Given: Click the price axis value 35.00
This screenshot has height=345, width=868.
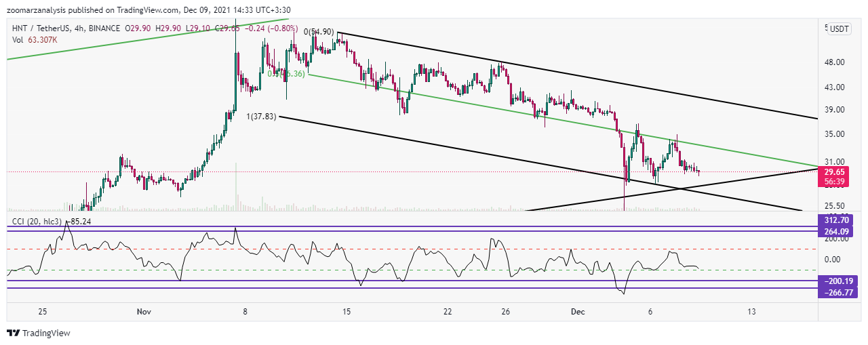Looking at the screenshot, I should [833, 134].
